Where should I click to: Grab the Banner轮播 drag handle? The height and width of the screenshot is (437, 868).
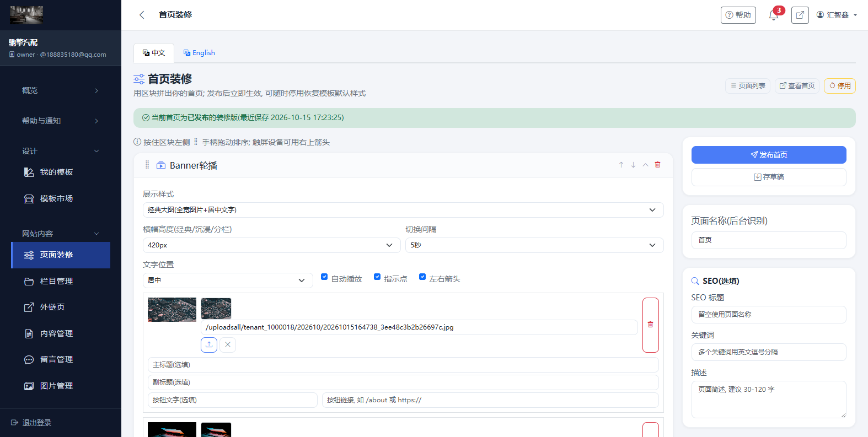[147, 165]
